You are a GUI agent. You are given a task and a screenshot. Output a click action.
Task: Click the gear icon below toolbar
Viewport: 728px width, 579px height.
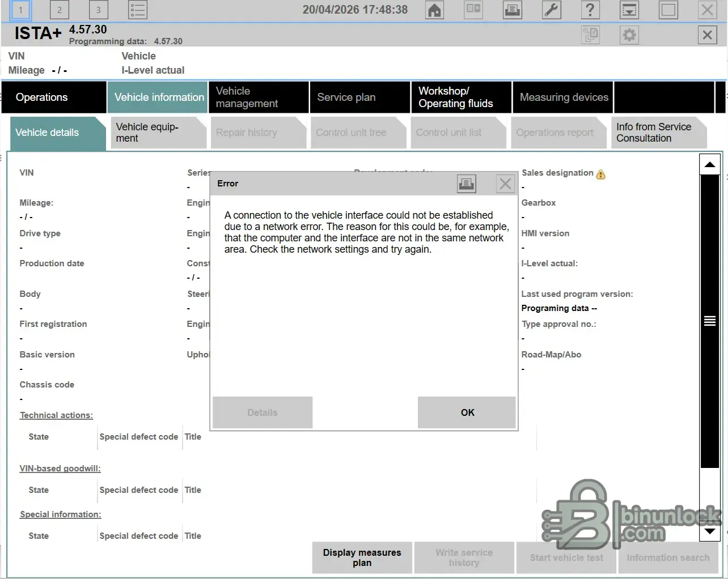click(629, 35)
